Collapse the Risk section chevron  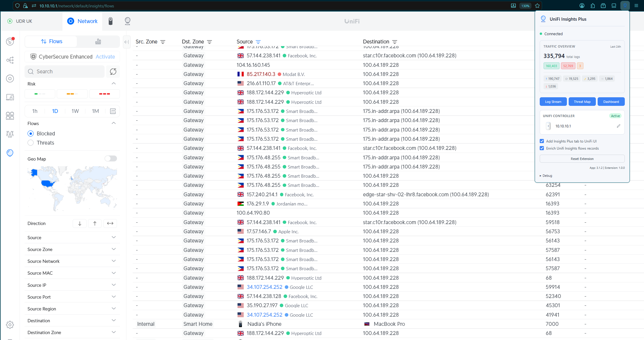coord(114,84)
